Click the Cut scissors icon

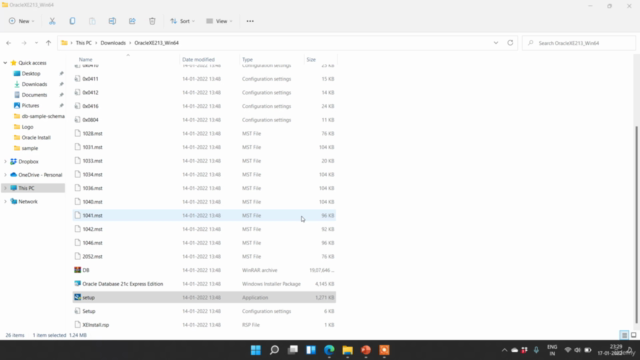52,21
